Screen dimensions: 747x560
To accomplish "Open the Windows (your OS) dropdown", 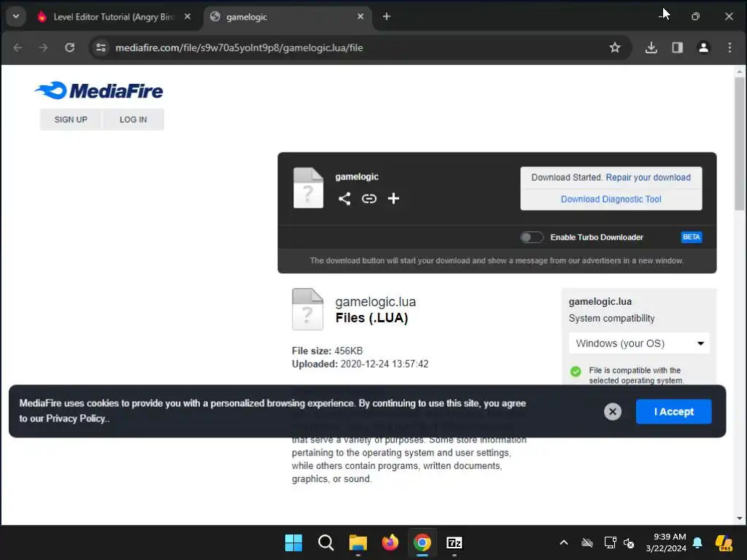I will [x=639, y=343].
